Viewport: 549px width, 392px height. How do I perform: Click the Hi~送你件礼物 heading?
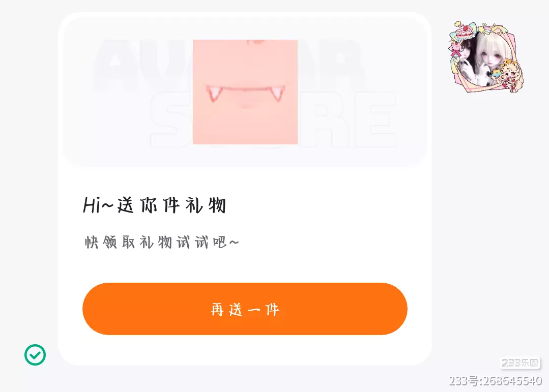click(154, 205)
